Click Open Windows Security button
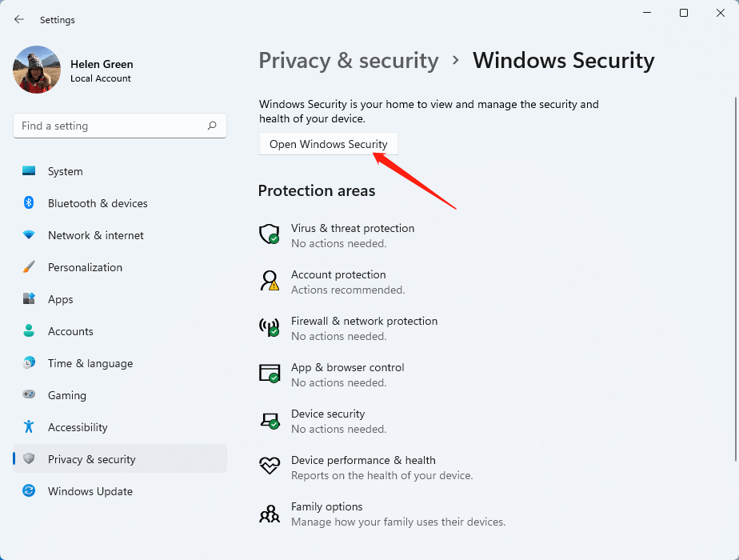Screen dimensions: 739x560 pos(329,144)
